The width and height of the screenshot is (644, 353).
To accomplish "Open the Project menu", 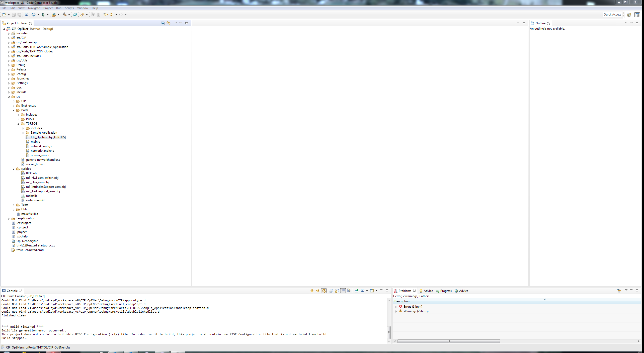I will pyautogui.click(x=48, y=8).
